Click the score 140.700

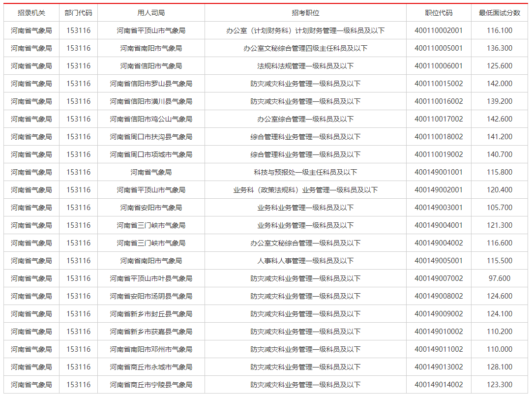point(500,154)
